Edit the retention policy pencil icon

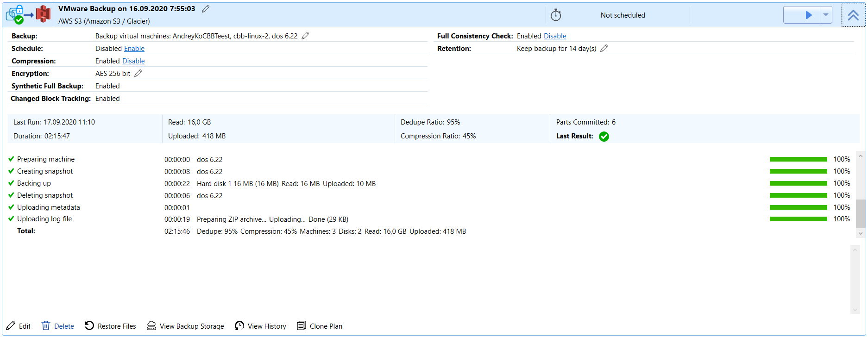click(x=604, y=48)
